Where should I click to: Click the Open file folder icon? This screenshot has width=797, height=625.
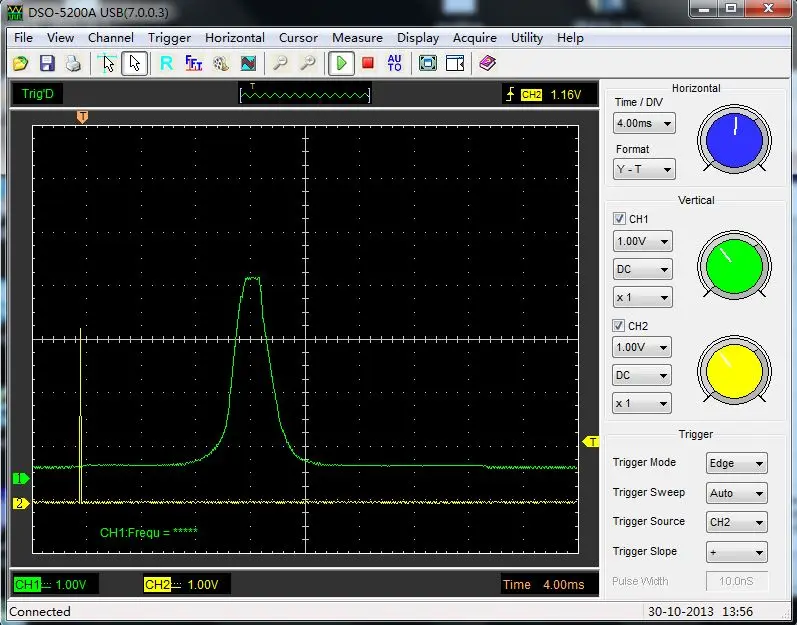pyautogui.click(x=20, y=63)
